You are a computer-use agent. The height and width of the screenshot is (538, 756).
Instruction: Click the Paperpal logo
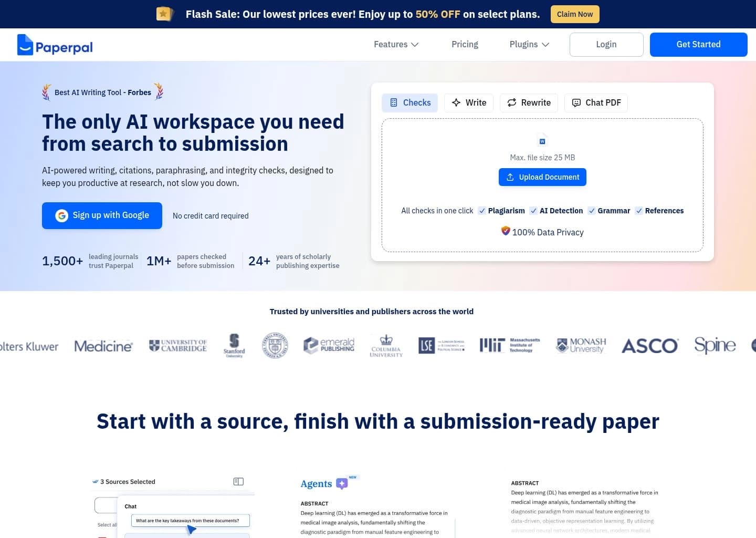tap(55, 45)
